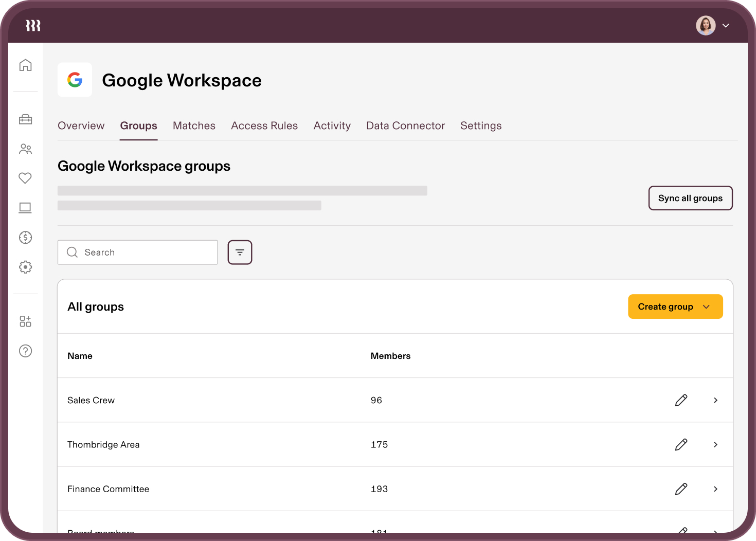
Task: Expand the Thombridge Area row chevron
Action: 715,444
